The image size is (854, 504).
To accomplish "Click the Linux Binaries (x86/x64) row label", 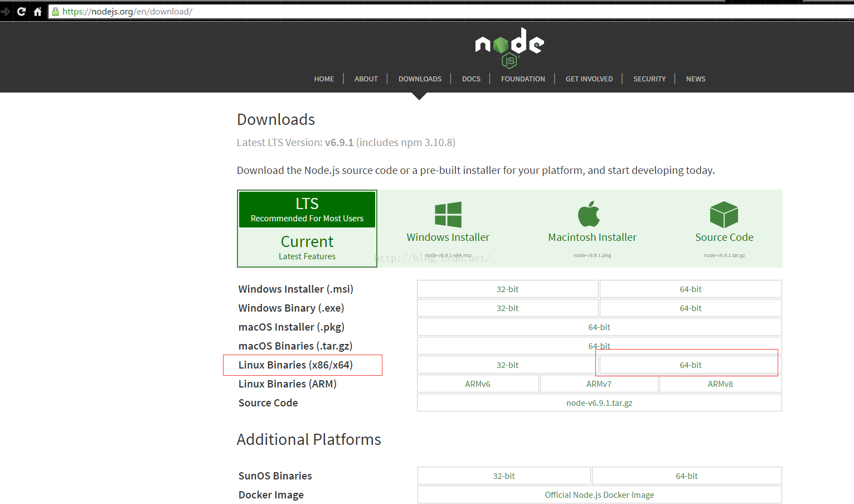I will pyautogui.click(x=295, y=365).
